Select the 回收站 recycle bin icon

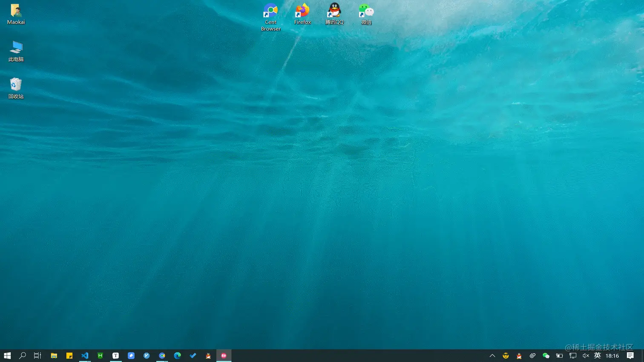click(x=16, y=88)
